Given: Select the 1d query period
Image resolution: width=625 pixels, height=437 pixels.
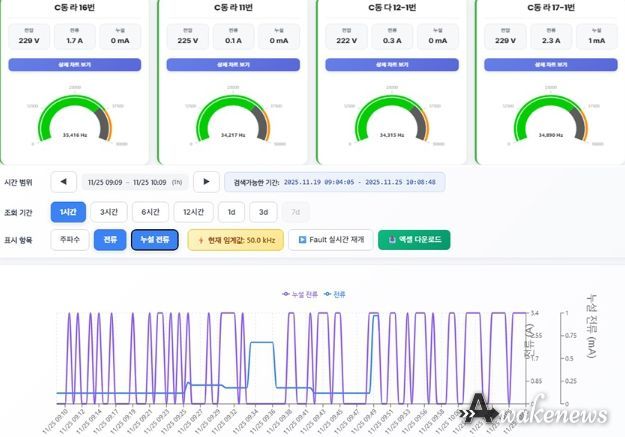Looking at the screenshot, I should click(229, 212).
